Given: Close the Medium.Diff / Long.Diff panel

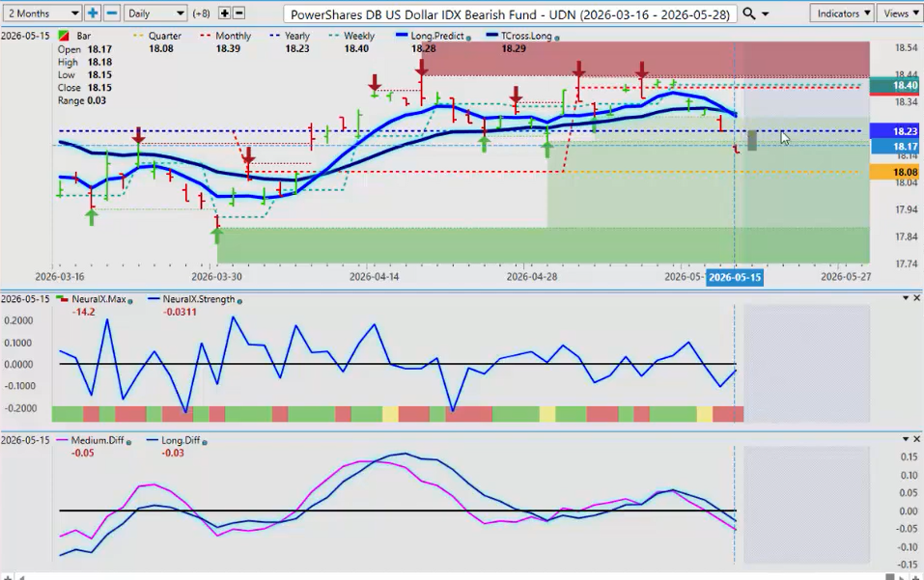Looking at the screenshot, I should pyautogui.click(x=917, y=439).
